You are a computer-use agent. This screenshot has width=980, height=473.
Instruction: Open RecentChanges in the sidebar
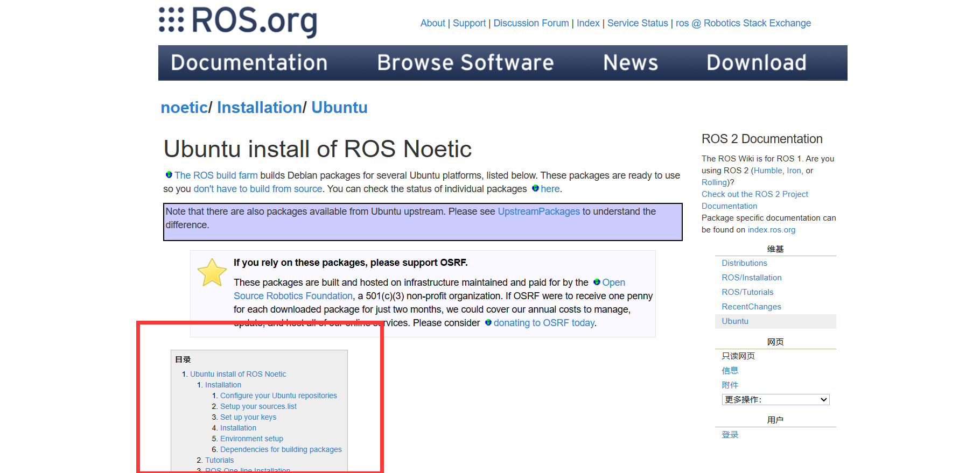click(751, 307)
